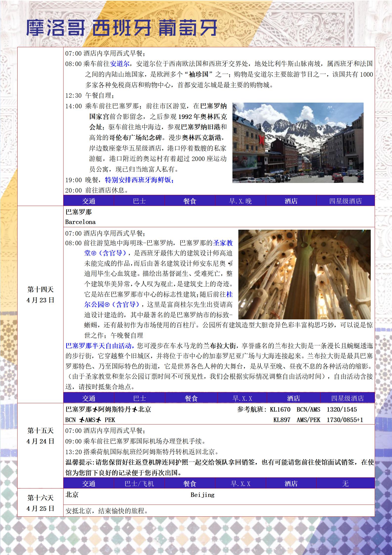
Task: Click the bold 兰布拉大街 text
Action: coord(219,346)
